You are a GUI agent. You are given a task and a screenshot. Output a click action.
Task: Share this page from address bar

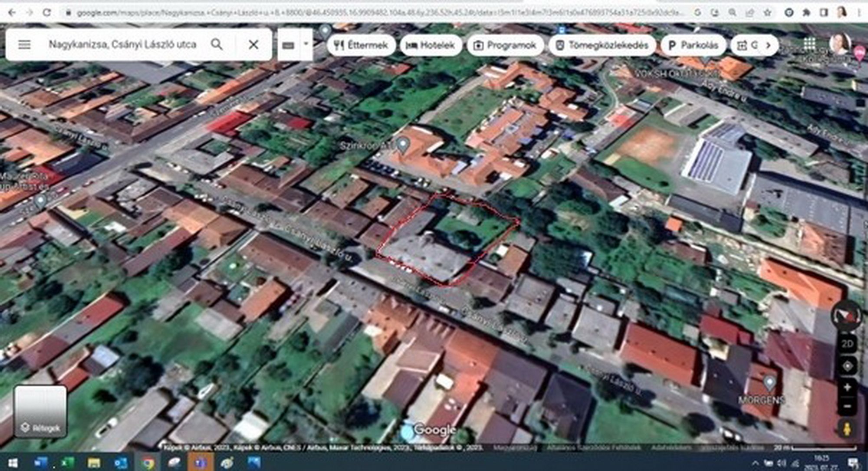(x=750, y=13)
